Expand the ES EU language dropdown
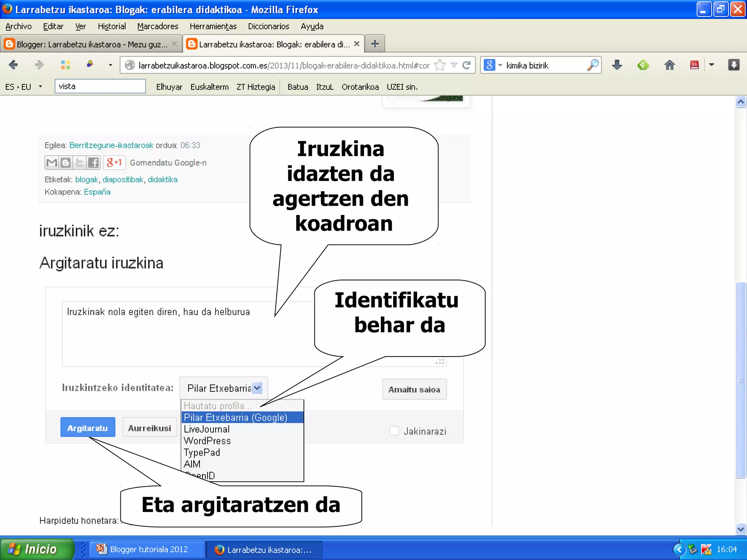This screenshot has width=747, height=560. pos(40,87)
